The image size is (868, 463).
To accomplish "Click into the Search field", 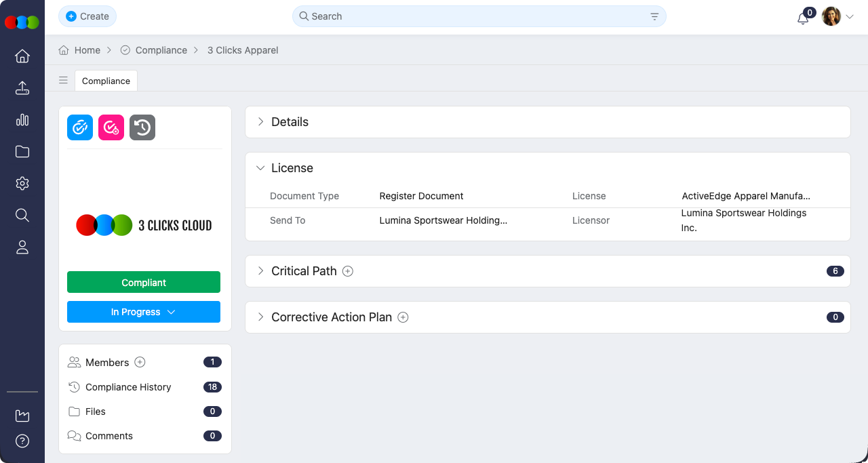I will tap(475, 16).
